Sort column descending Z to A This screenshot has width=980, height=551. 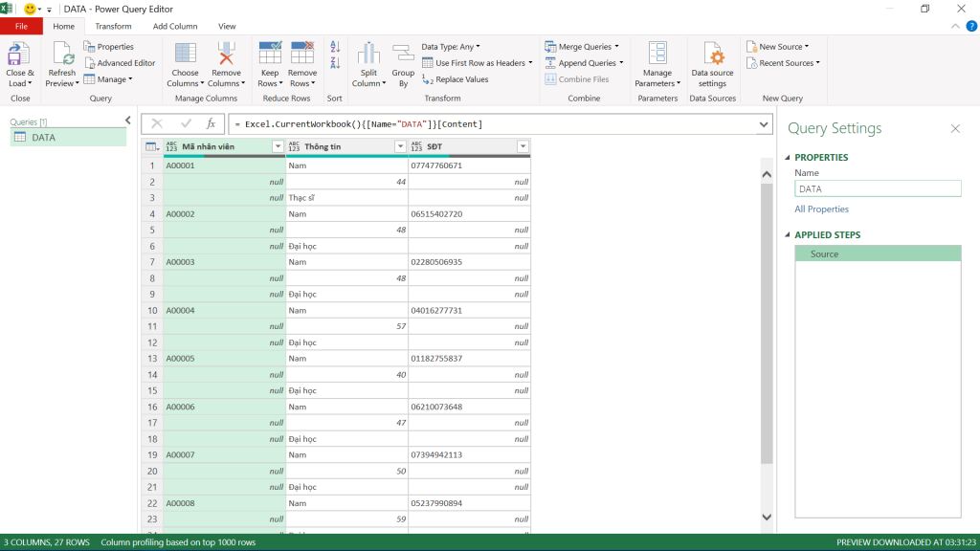tap(335, 63)
